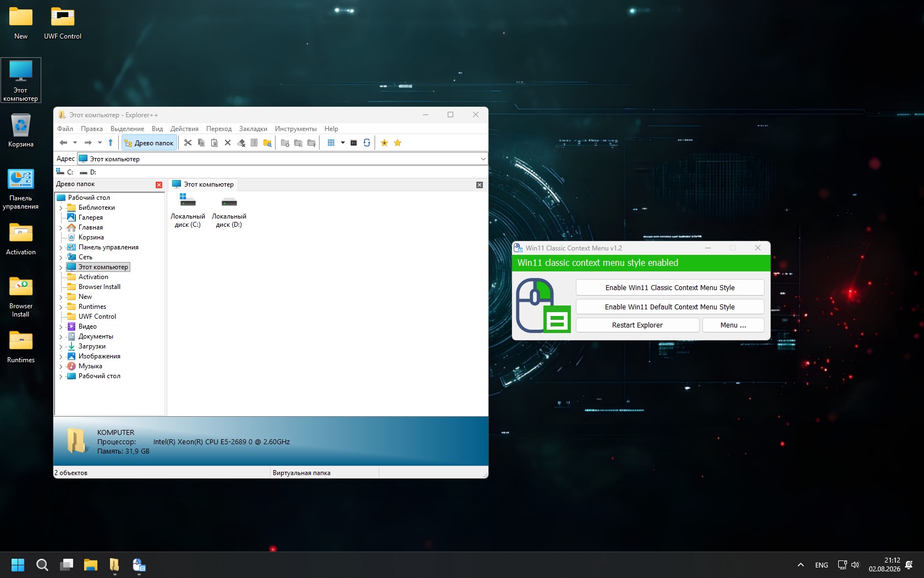Add a bookmark with the star-plus icon
The width and height of the screenshot is (924, 578).
tap(384, 143)
